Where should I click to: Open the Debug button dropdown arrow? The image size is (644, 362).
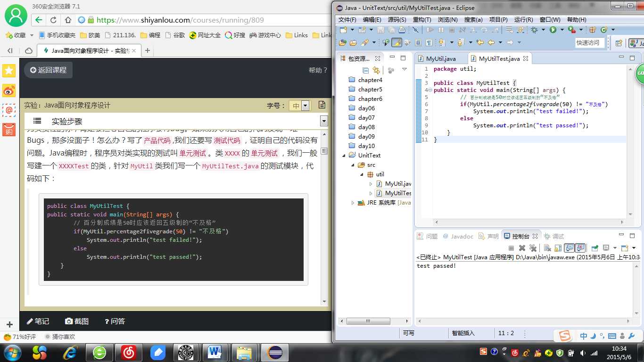(x=543, y=30)
